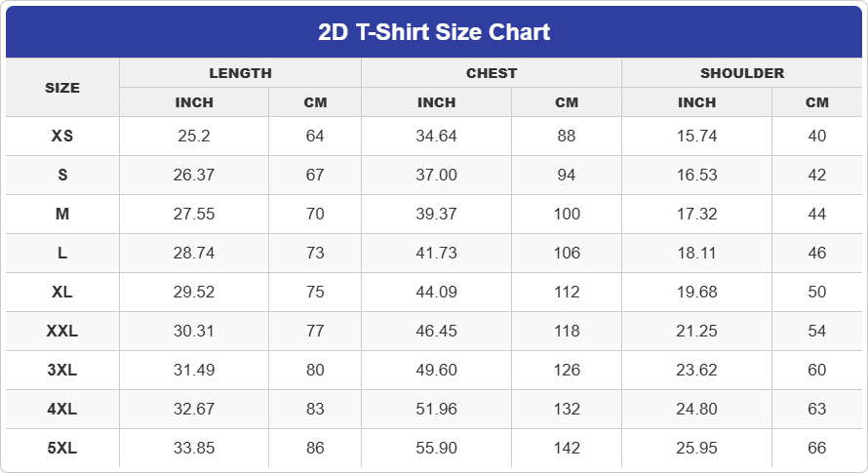
Task: Click the XXL size row label
Action: point(62,332)
